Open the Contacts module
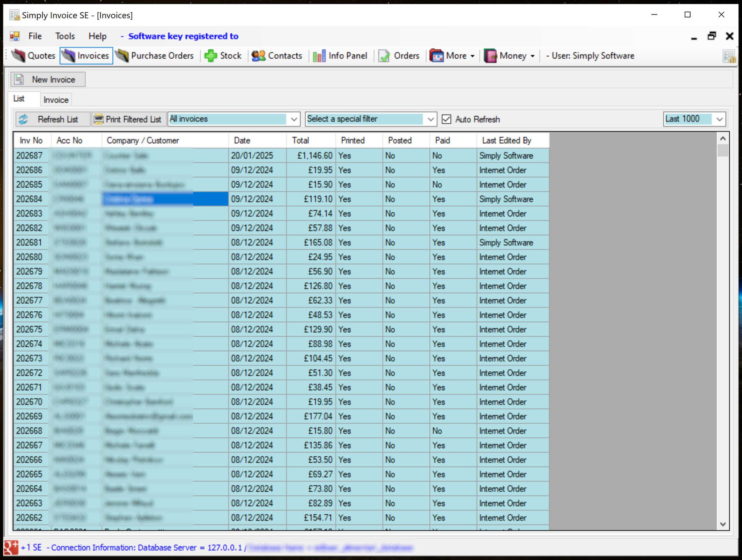Viewport: 742px width, 560px height. click(x=277, y=56)
